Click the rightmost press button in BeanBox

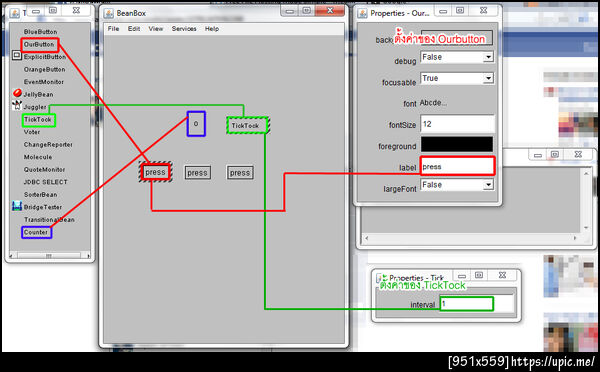pos(240,173)
